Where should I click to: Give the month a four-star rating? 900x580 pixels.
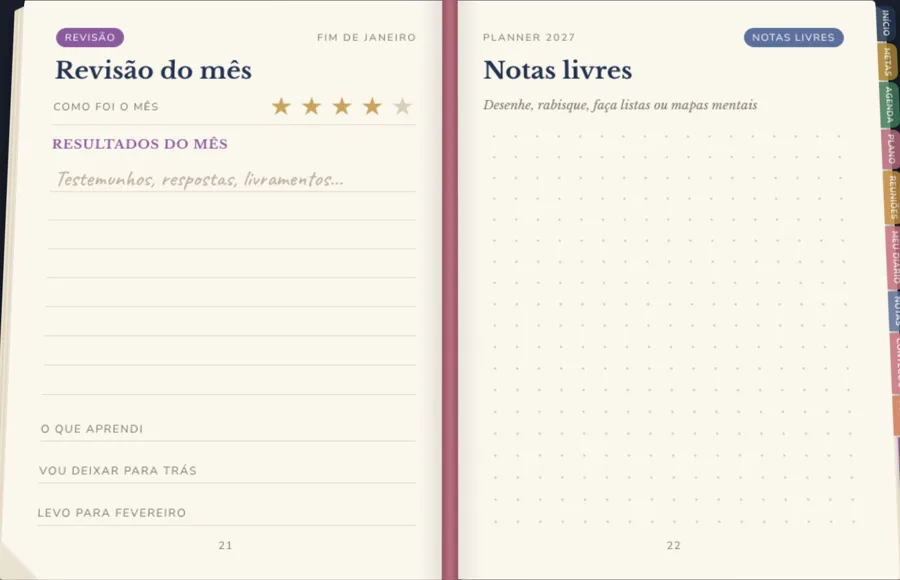pyautogui.click(x=373, y=106)
